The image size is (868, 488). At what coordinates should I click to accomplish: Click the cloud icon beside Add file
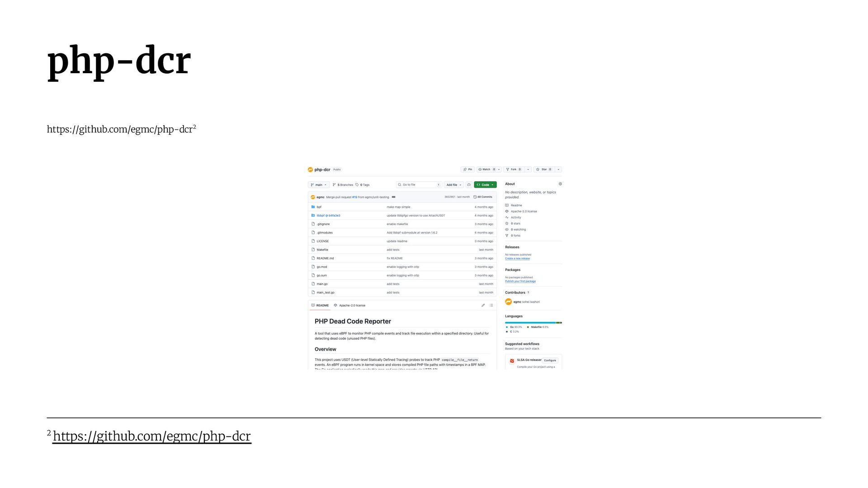[x=469, y=185]
